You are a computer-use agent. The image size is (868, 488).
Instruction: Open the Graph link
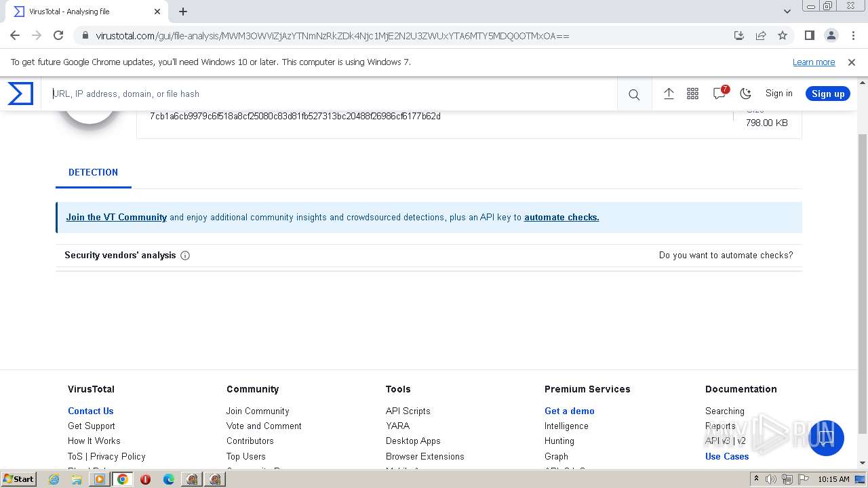point(556,456)
